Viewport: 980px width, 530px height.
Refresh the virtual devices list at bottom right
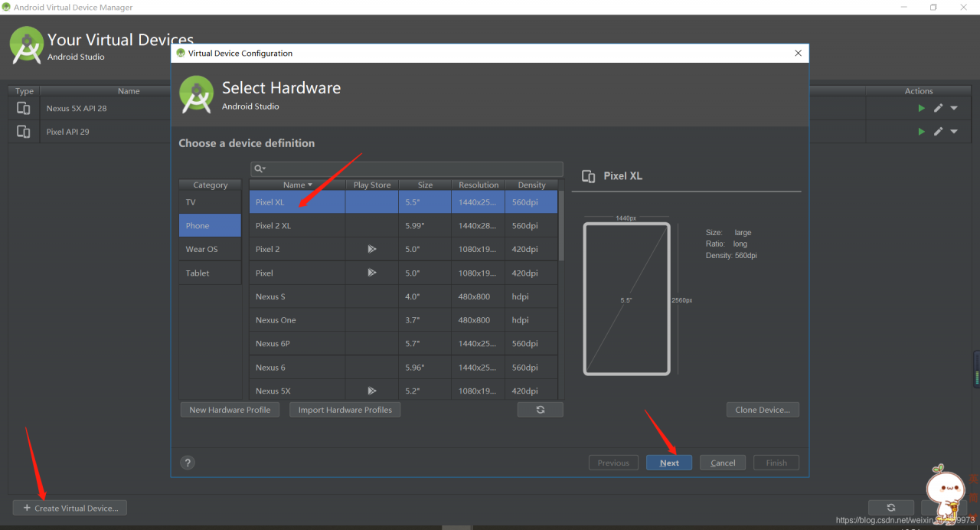click(890, 508)
